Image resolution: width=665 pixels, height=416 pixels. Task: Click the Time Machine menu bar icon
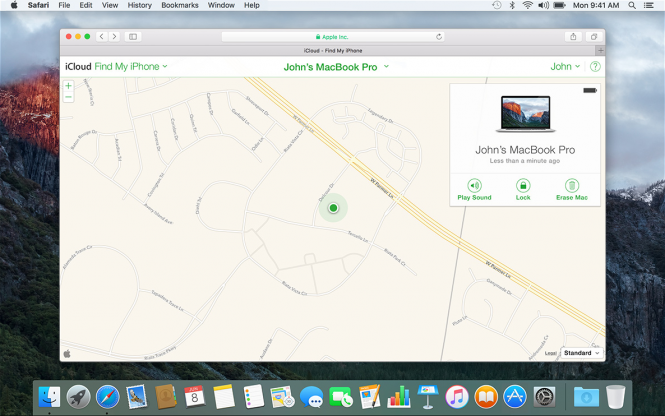tap(497, 5)
